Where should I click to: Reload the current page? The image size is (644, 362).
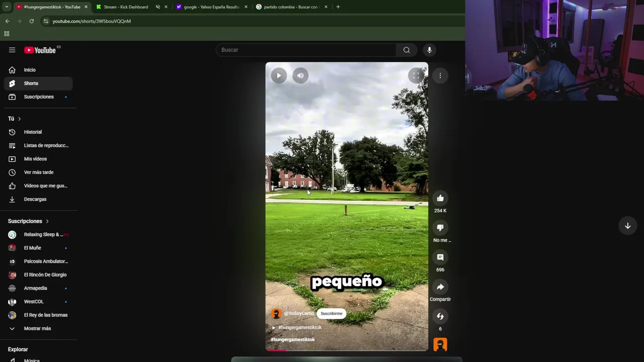pos(31,21)
